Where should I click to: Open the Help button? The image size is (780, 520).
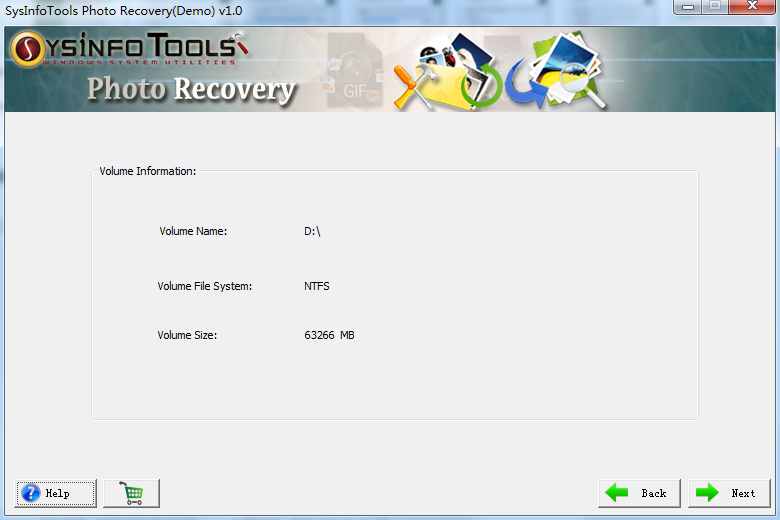[x=55, y=493]
